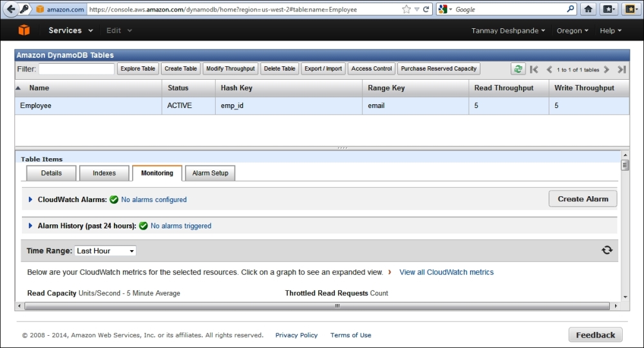The image size is (644, 348).
Task: Open Tanmay Deshpande account menu
Action: [x=508, y=31]
